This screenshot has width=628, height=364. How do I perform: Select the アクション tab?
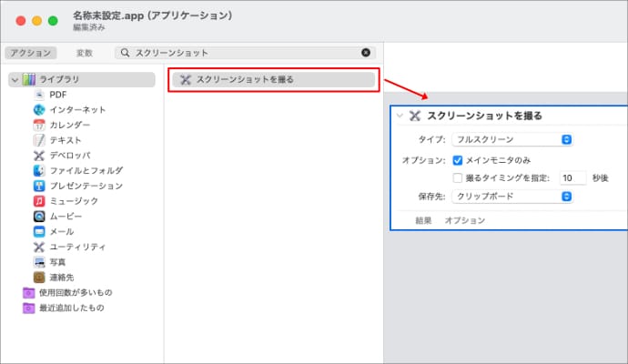[x=30, y=53]
